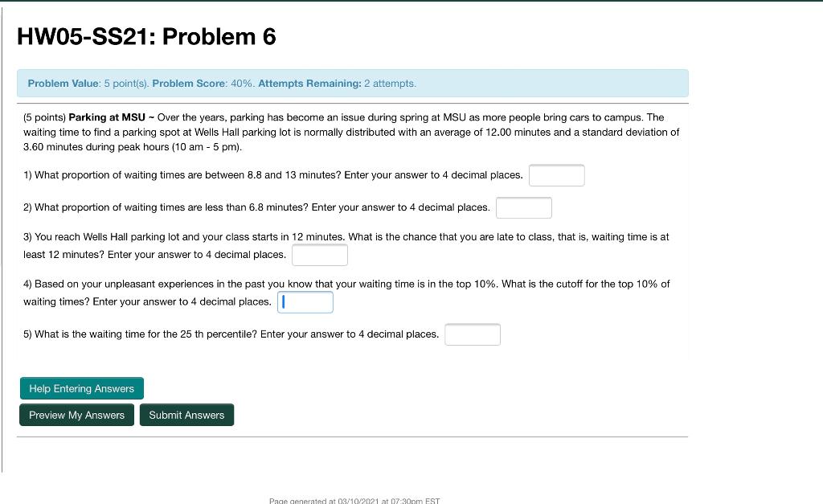823x504 pixels.
Task: Open Help Entering Answers
Action: pyautogui.click(x=81, y=388)
